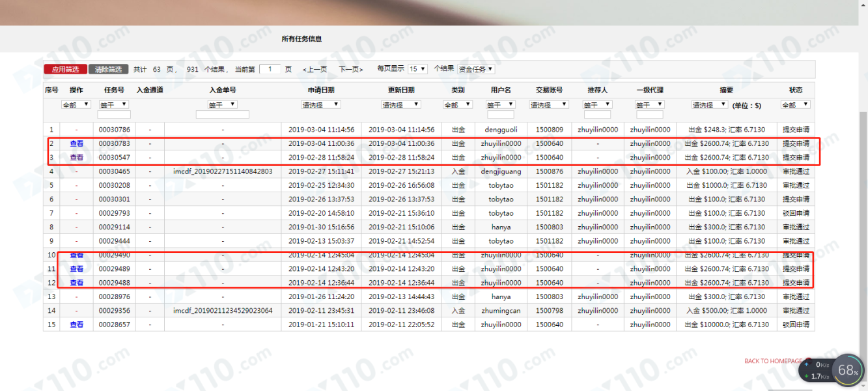Click 查看 link for task 00030783
868x391 pixels.
76,143
